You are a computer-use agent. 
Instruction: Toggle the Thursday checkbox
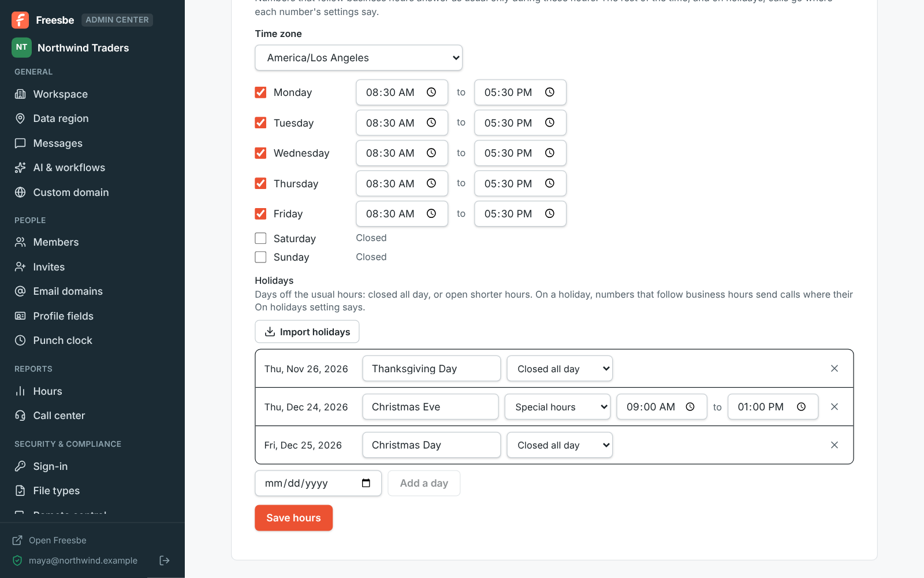(x=260, y=183)
